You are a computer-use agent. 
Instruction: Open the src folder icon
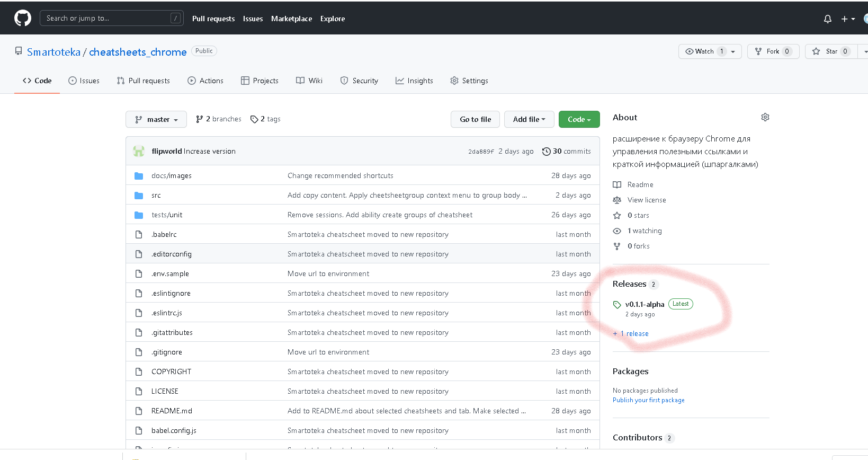click(x=139, y=196)
